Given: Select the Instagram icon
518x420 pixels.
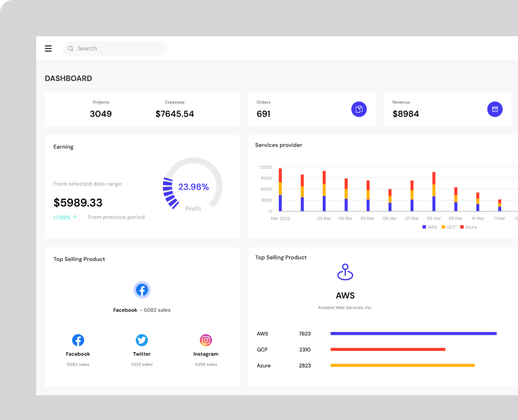Looking at the screenshot, I should coord(206,340).
